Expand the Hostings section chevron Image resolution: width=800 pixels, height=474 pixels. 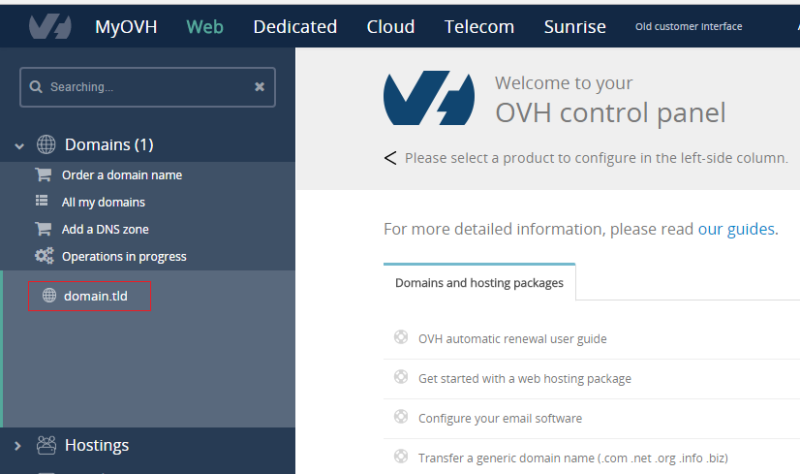[19, 446]
